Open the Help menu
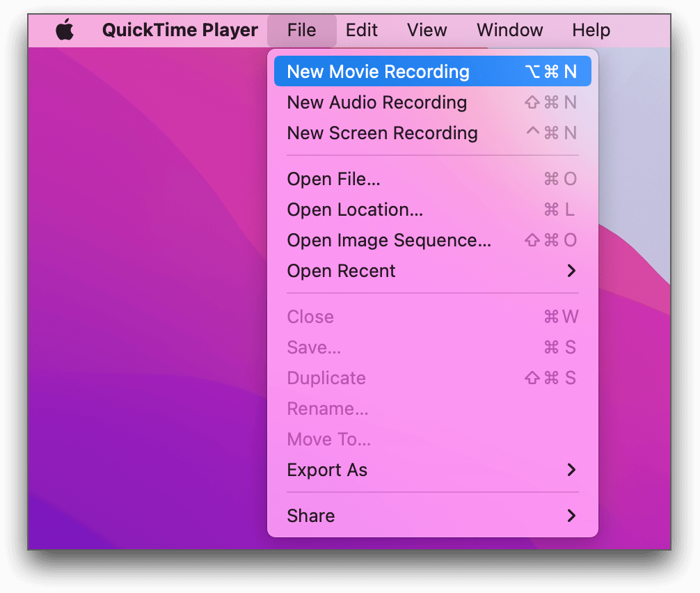Image resolution: width=700 pixels, height=593 pixels. pos(591,30)
